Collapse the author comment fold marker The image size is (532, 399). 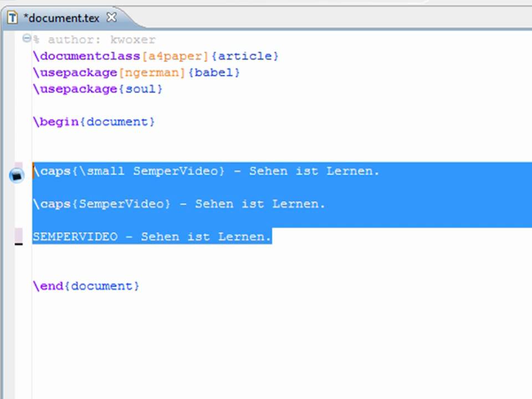(x=27, y=38)
